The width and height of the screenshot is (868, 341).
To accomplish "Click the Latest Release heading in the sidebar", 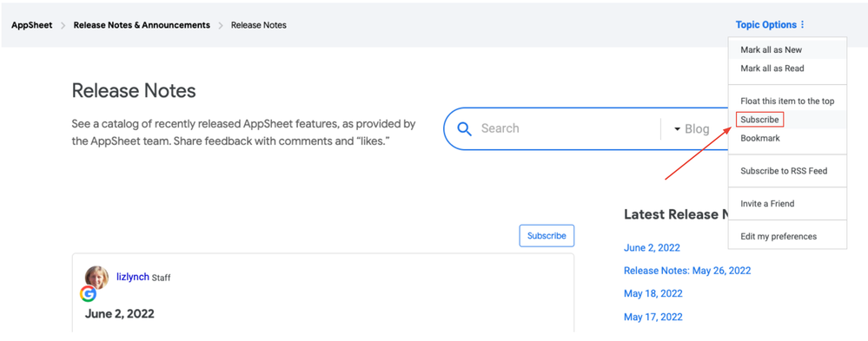I will pos(677,214).
